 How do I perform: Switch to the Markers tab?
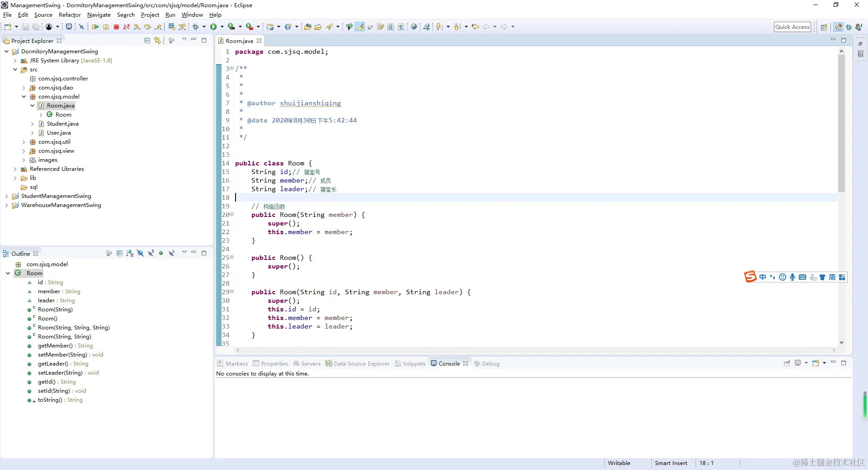(232, 363)
